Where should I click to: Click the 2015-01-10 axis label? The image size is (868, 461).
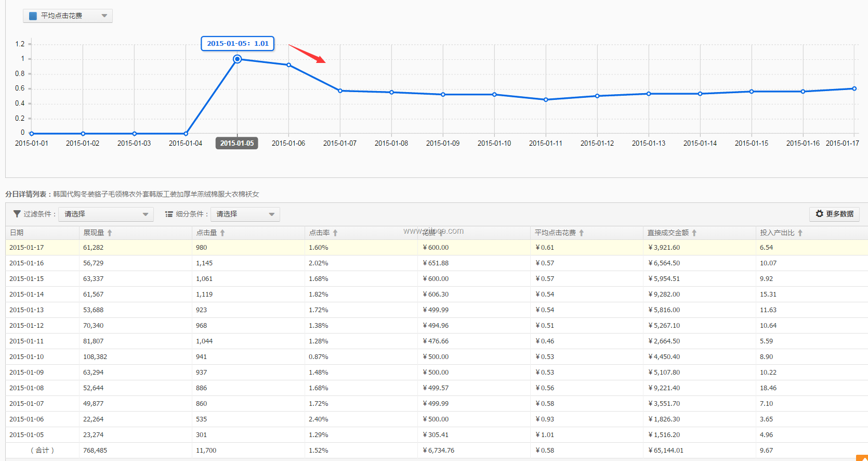pyautogui.click(x=494, y=143)
